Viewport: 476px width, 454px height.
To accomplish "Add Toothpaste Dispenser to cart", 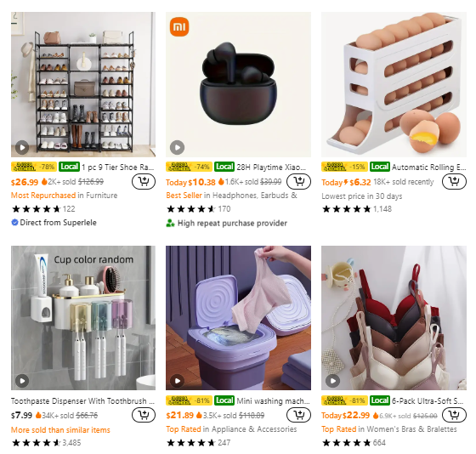I will [144, 415].
